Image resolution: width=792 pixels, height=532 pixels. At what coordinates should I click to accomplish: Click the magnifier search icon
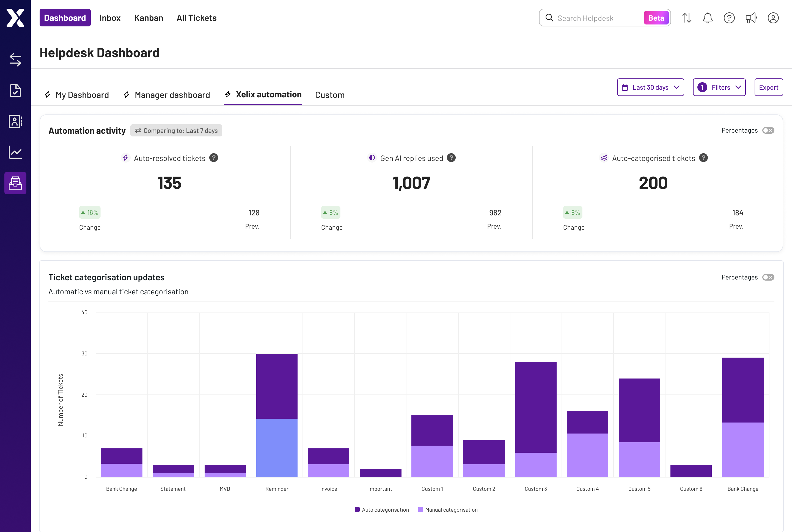click(549, 18)
